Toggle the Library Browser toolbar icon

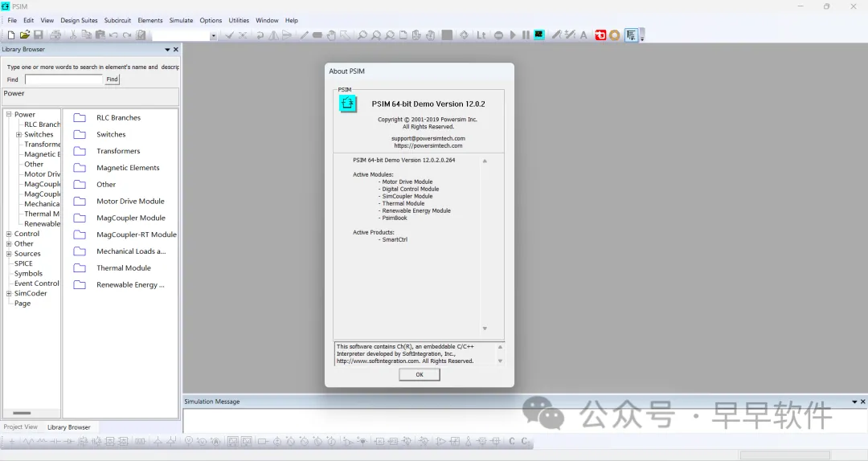[631, 35]
